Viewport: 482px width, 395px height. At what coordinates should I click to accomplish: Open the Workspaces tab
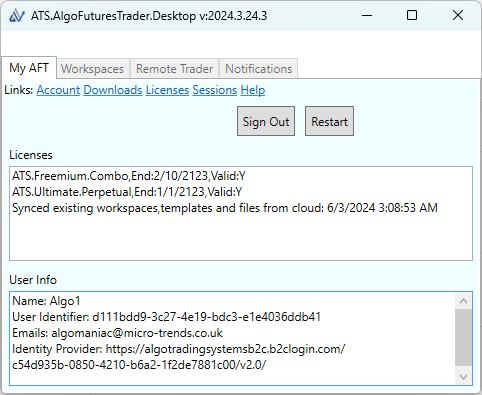[92, 69]
